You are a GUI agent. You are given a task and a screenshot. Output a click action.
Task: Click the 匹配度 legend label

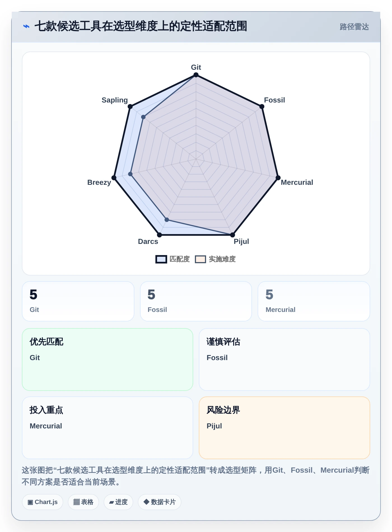click(x=180, y=259)
